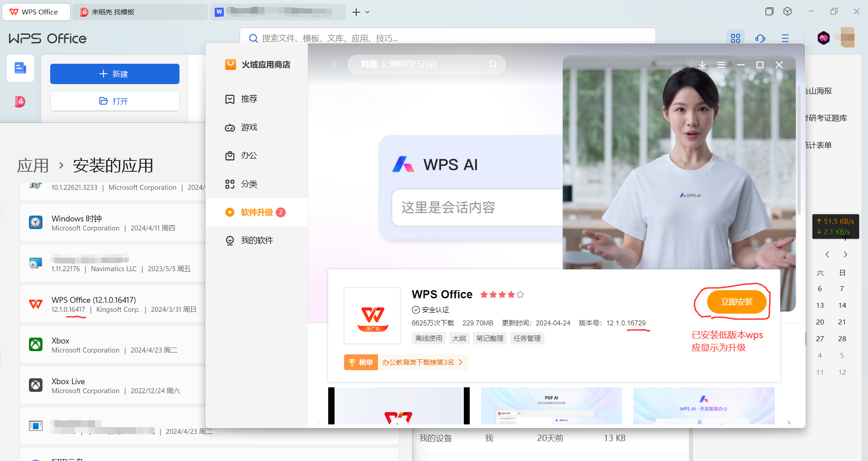The width and height of the screenshot is (868, 461).
Task: Click the 离线使用 tag
Action: [x=429, y=339]
